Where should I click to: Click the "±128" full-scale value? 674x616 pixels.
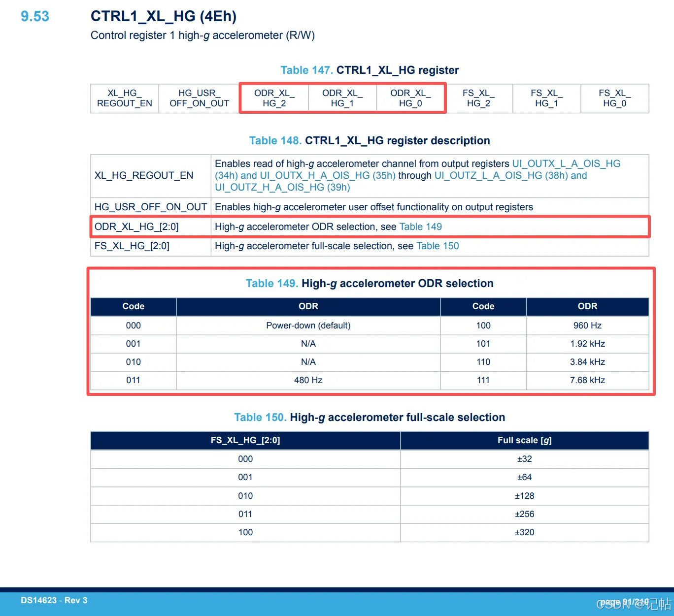[x=525, y=496]
